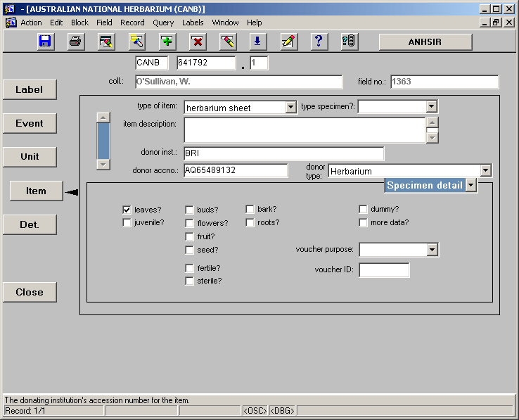Click the vertical scrollbar thumb beside item description
This screenshot has height=420, width=519.
pos(103,141)
